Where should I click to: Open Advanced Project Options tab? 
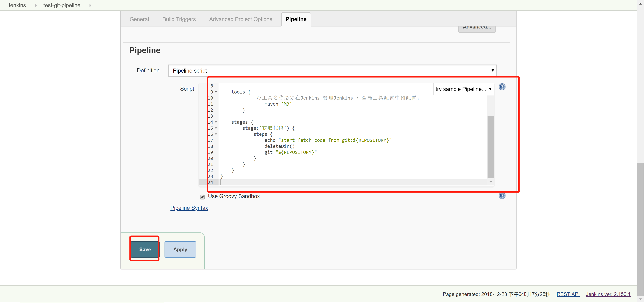coord(240,19)
